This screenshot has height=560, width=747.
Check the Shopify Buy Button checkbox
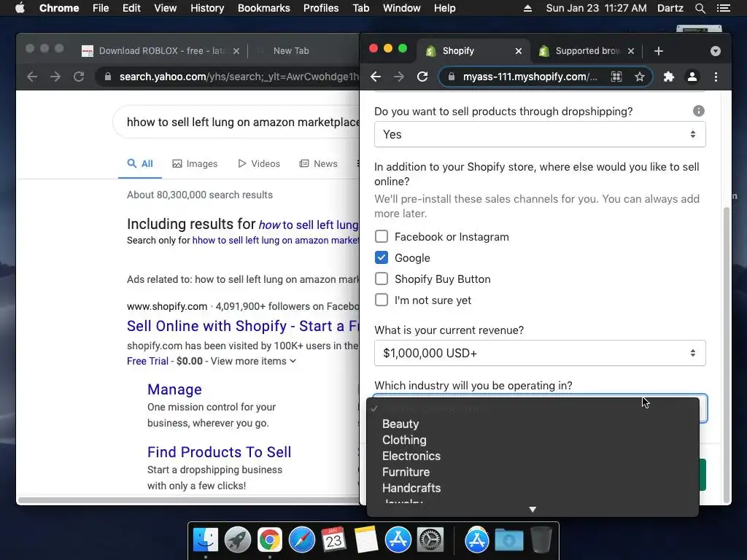381,279
